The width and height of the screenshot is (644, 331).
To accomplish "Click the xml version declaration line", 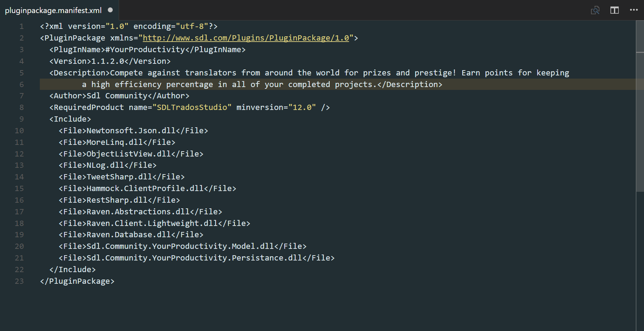I will tap(129, 26).
